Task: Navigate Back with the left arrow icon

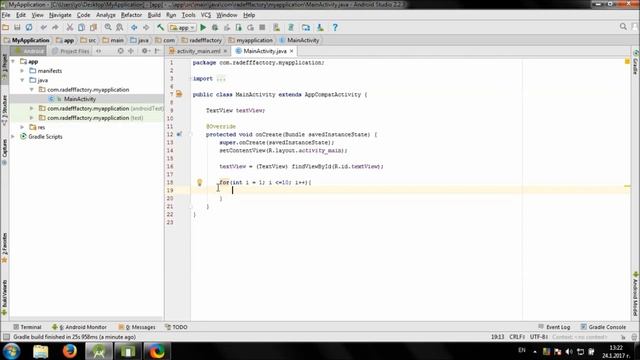Action: coord(134,27)
